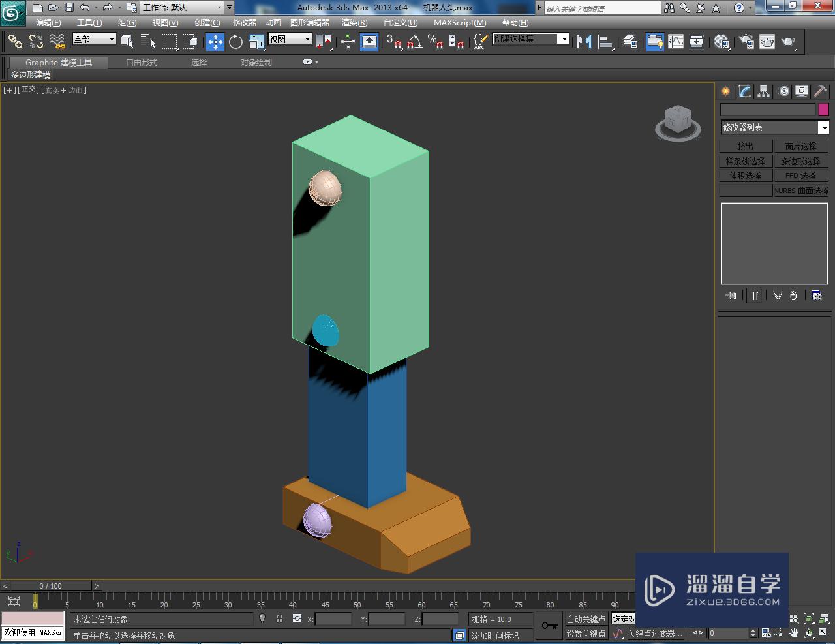Screen dimensions: 835x644
Task: Click Remove modifier from the stack icon
Action: [x=793, y=296]
